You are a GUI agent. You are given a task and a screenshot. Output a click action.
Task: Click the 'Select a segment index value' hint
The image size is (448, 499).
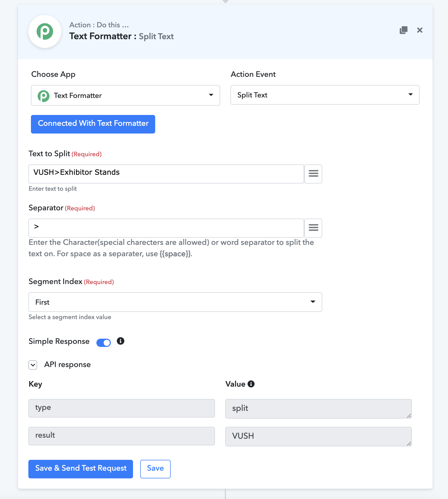(70, 317)
